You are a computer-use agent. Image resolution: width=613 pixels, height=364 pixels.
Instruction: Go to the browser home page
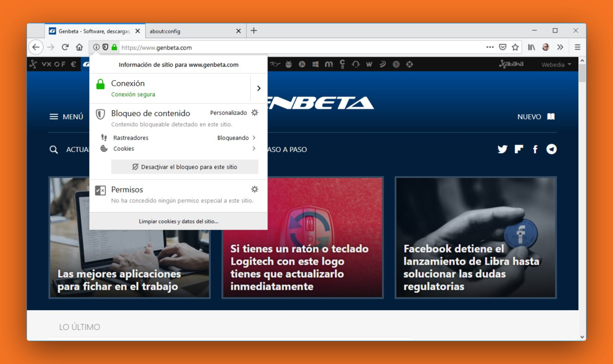tap(79, 47)
